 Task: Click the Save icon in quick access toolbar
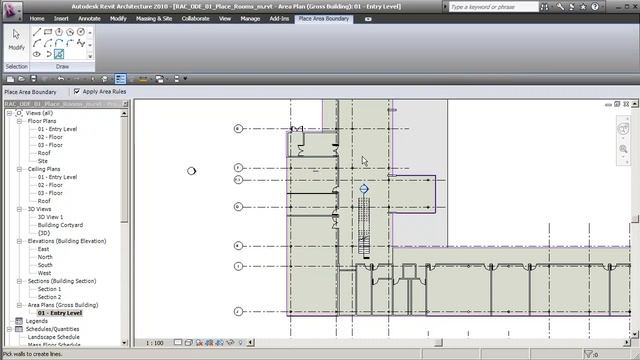pos(33,79)
